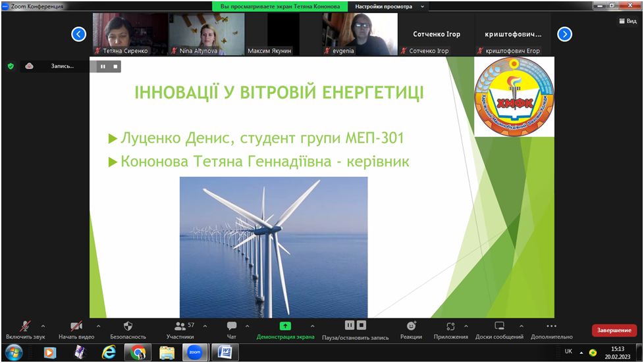The height and width of the screenshot is (363, 644).
Task: Unmute with the Включить звук microphone icon
Action: [25, 326]
